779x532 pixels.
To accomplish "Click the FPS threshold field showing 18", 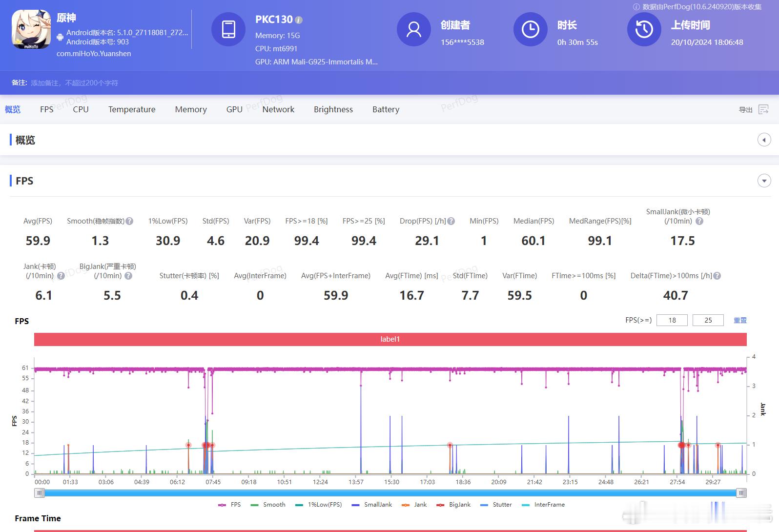I will [x=672, y=320].
